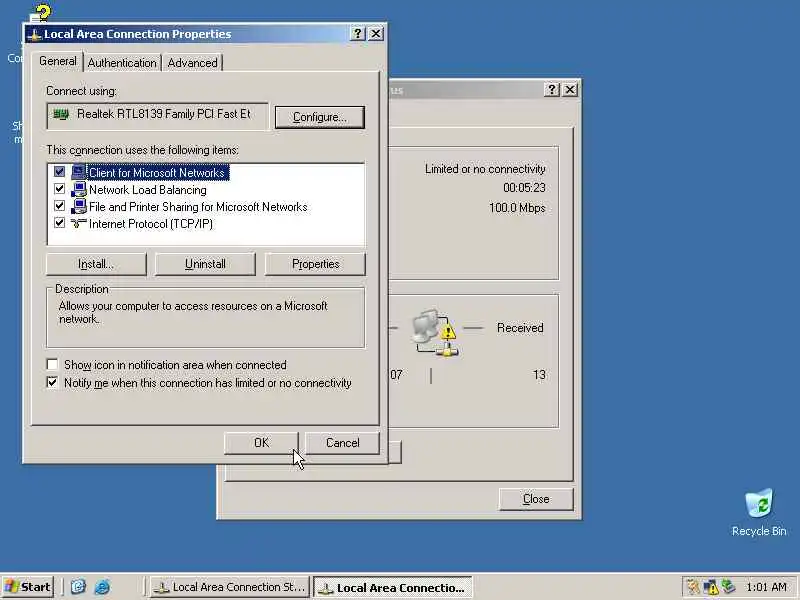Click Close in the Status window
This screenshot has width=800, height=600.
536,498
